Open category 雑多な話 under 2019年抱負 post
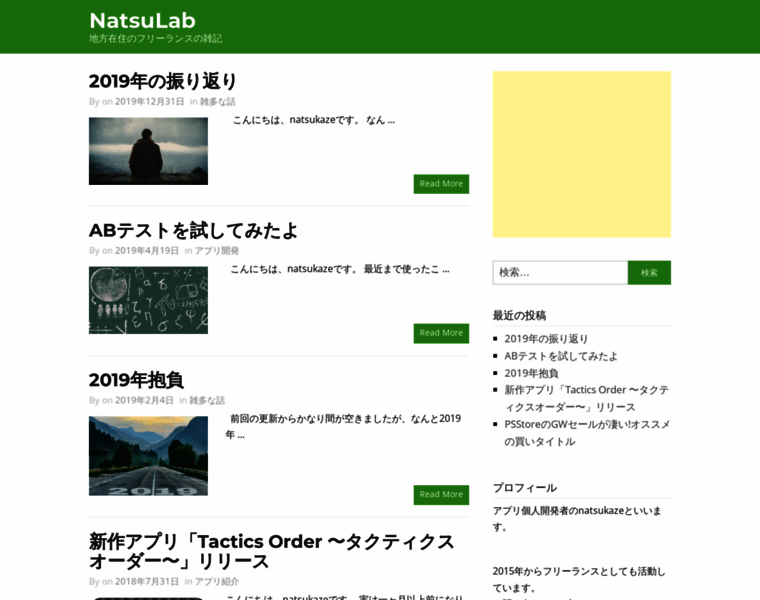 (x=207, y=400)
